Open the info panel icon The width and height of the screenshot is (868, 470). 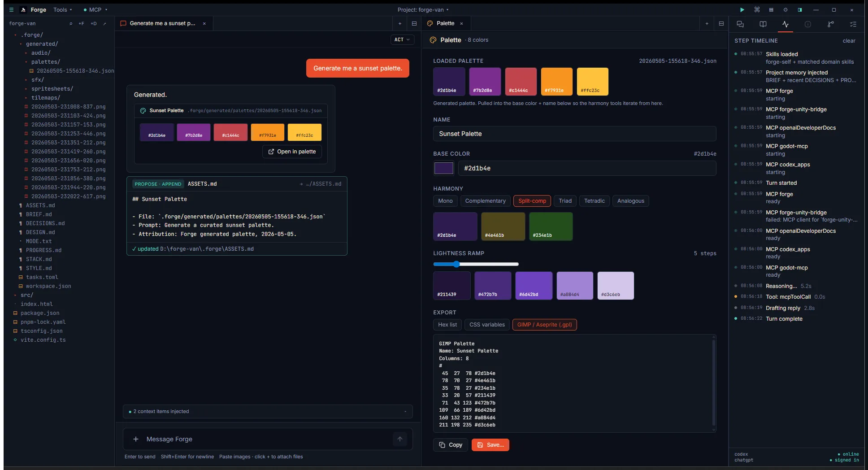click(x=808, y=24)
